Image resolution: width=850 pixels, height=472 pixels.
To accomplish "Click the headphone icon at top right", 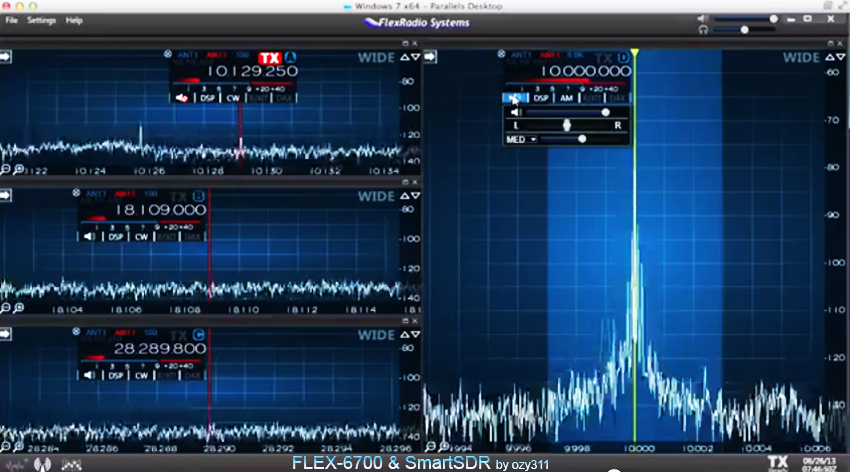I will 703,30.
